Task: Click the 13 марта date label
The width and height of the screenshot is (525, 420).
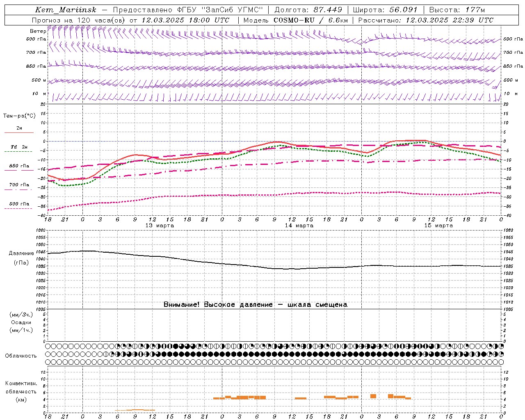Action: coord(160,225)
